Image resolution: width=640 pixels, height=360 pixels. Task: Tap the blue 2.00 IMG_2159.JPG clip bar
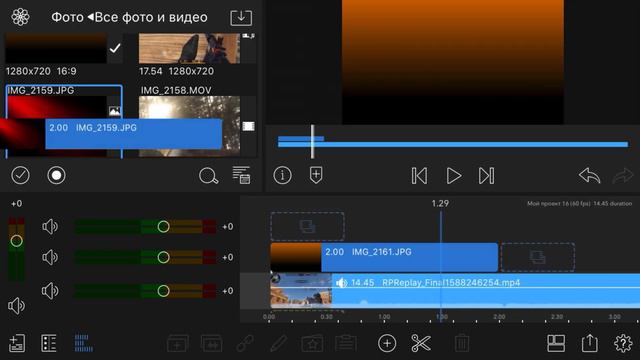click(133, 133)
